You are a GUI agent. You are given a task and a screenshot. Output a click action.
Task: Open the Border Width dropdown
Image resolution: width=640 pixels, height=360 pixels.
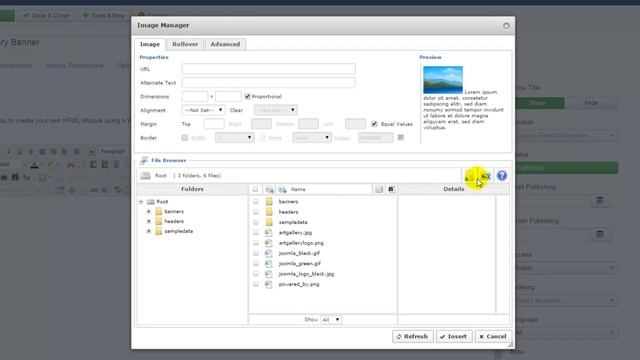tap(234, 138)
